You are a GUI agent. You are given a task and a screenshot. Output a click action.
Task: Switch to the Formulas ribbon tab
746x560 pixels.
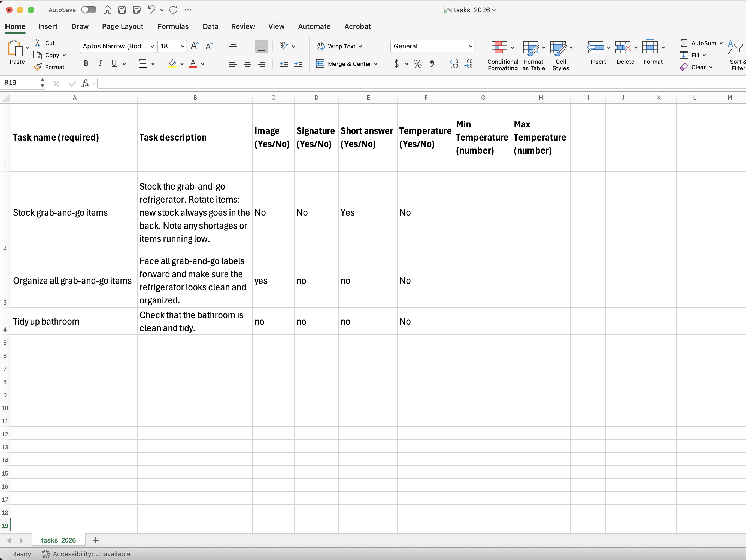173,26
